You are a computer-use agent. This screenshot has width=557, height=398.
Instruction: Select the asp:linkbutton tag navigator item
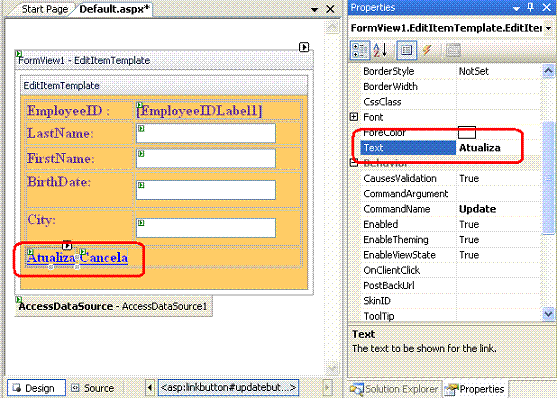coord(228,387)
